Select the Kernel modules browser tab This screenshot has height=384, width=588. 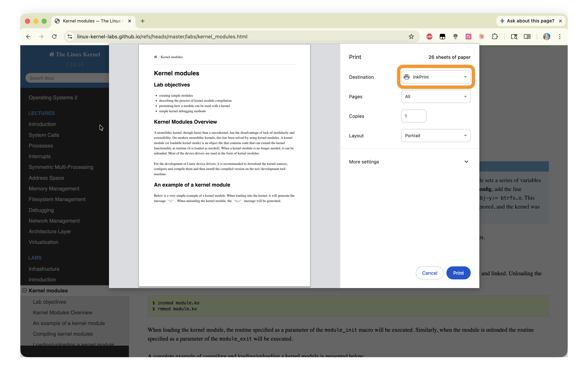point(93,21)
